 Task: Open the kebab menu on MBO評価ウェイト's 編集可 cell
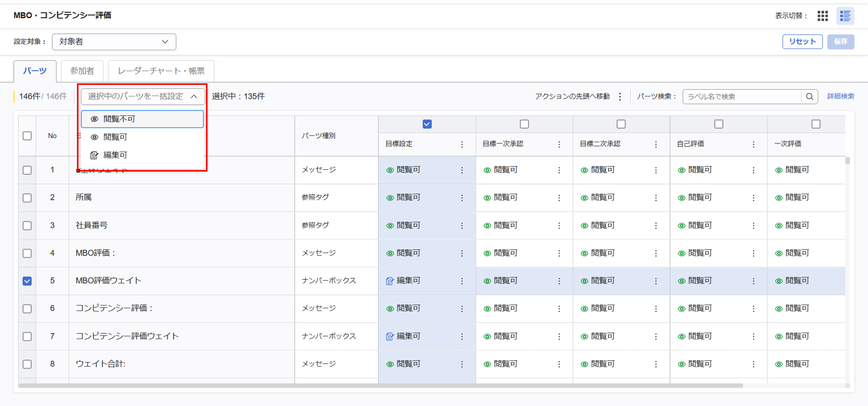click(x=462, y=281)
